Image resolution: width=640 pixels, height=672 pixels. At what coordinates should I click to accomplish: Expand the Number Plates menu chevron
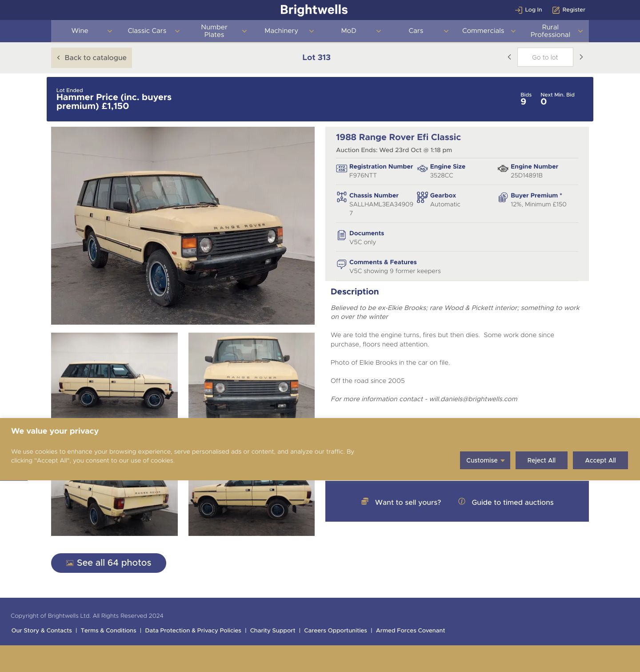[244, 31]
